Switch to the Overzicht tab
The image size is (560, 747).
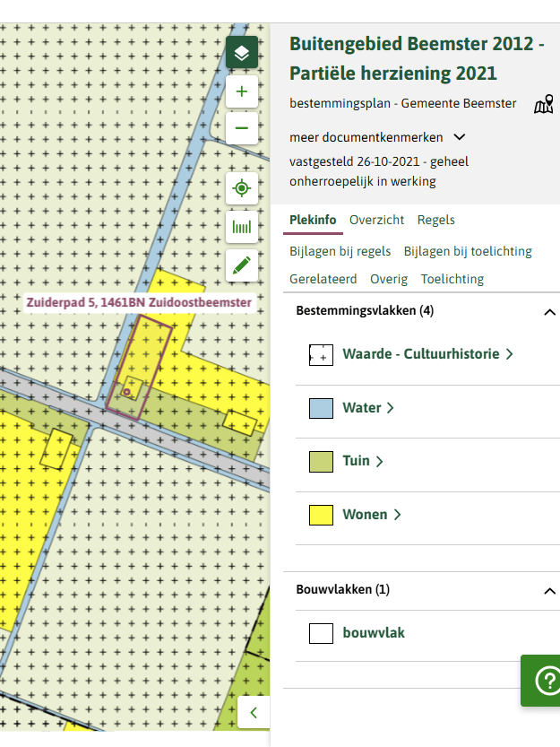[x=376, y=220]
